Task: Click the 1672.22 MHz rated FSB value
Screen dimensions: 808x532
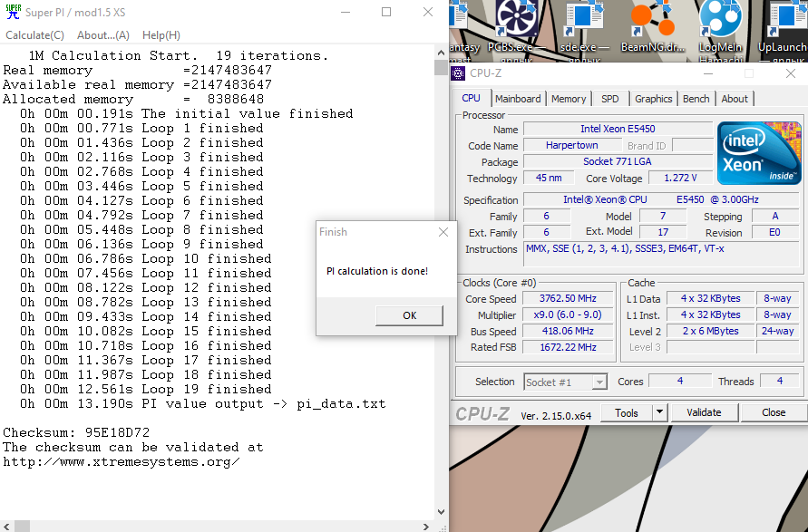Action: click(568, 347)
